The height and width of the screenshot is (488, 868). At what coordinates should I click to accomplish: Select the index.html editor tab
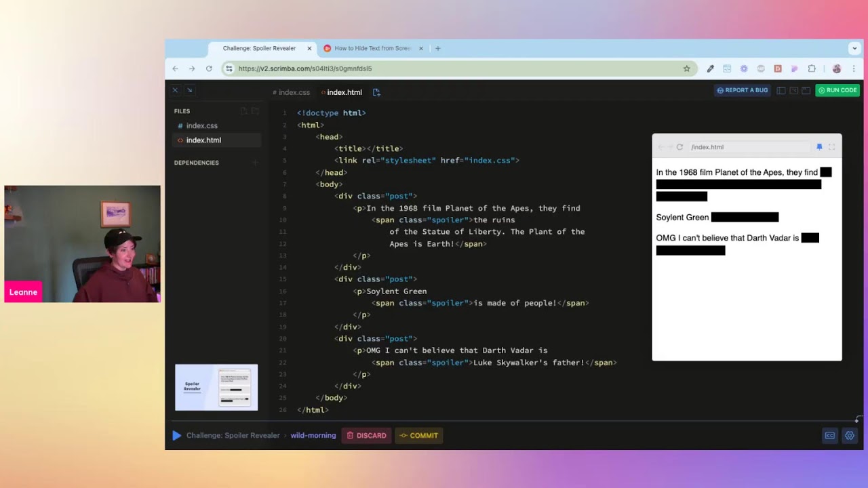341,92
